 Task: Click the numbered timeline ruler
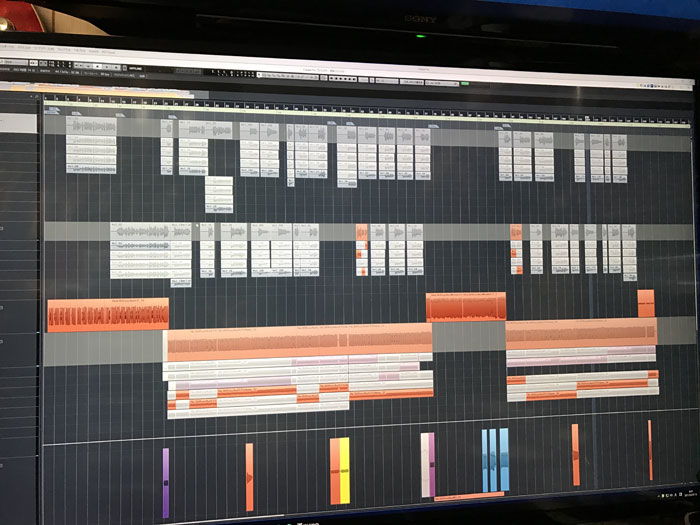pos(366,112)
